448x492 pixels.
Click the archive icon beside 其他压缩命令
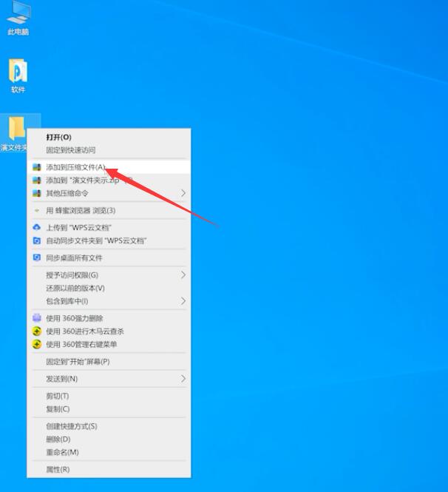pos(37,193)
